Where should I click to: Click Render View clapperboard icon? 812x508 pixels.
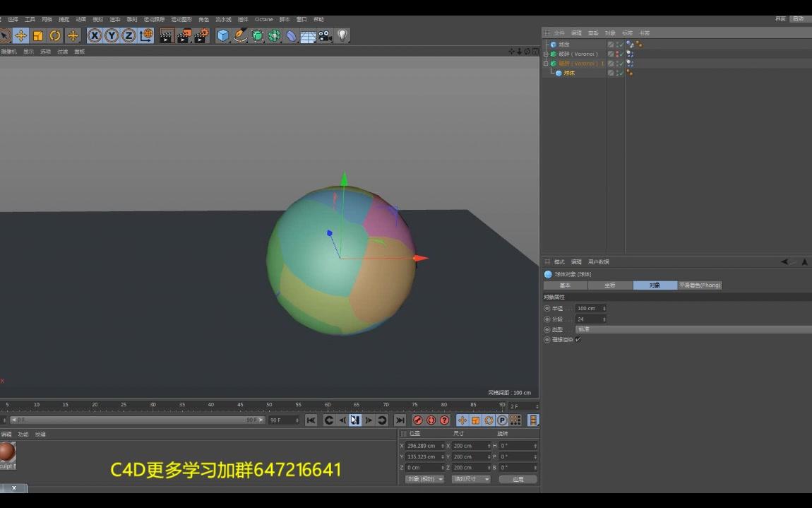tap(167, 36)
